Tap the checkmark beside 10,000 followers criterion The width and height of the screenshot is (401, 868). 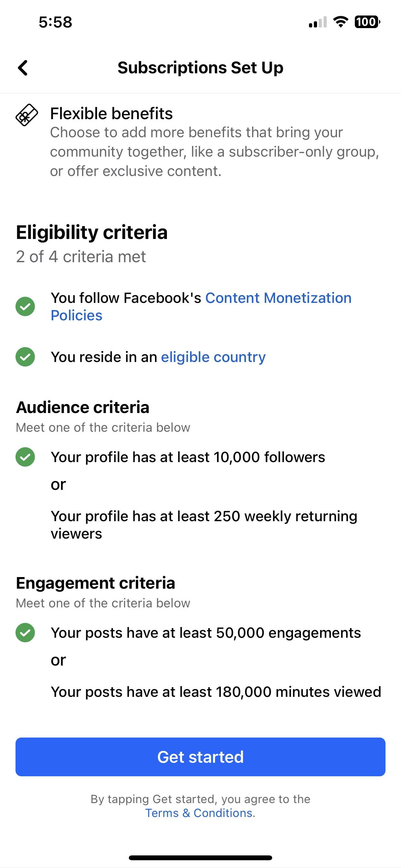point(25,457)
